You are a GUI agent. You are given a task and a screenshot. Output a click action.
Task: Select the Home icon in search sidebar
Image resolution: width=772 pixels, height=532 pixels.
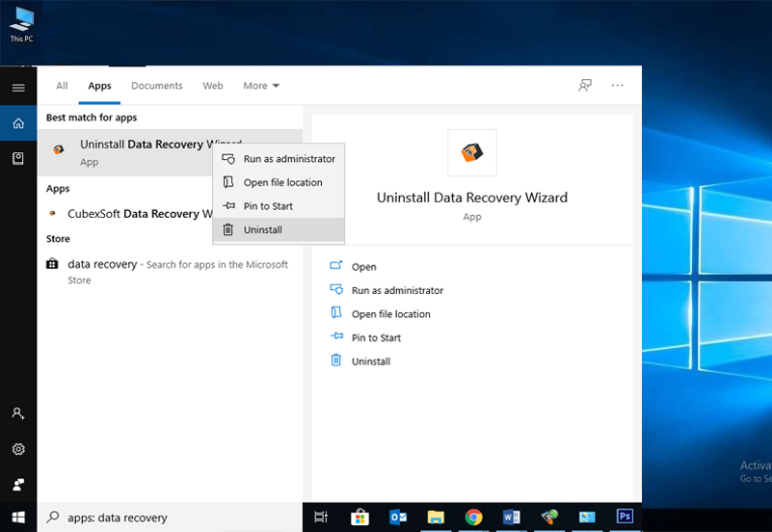[18, 123]
